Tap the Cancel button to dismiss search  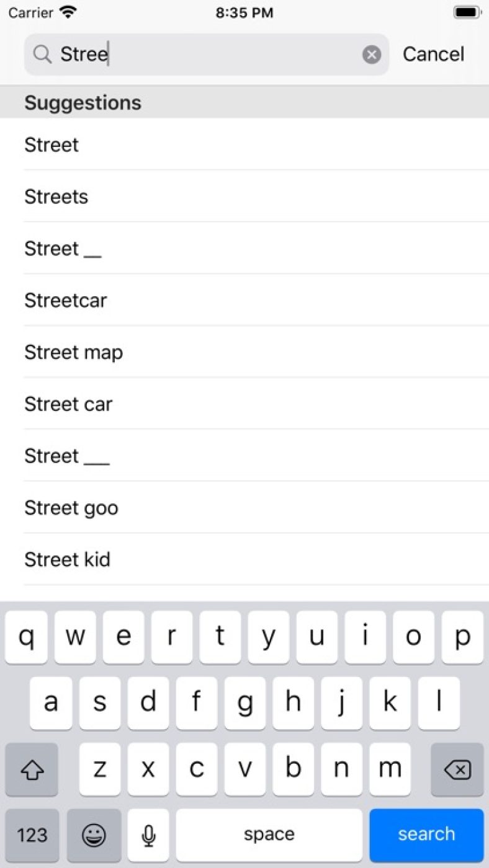point(433,54)
